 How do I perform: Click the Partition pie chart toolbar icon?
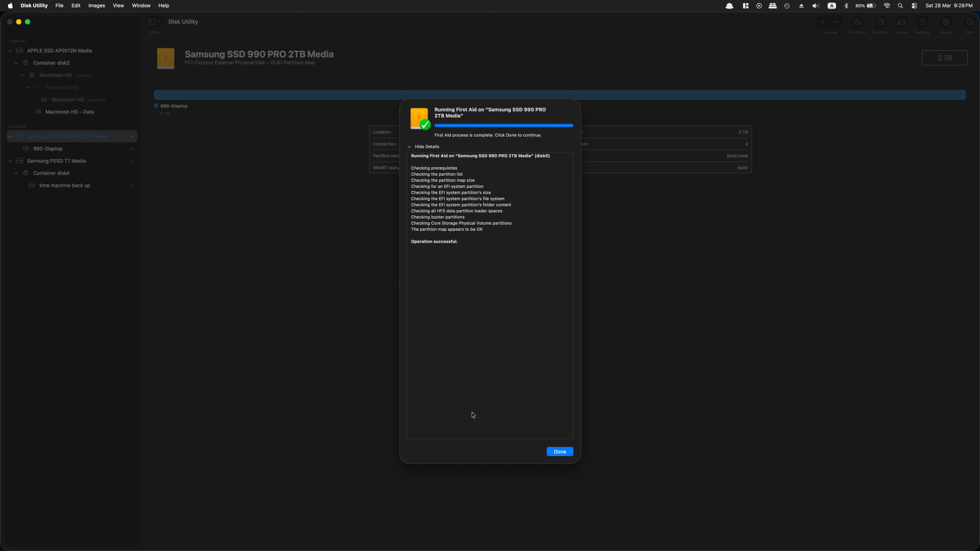pyautogui.click(x=880, y=23)
